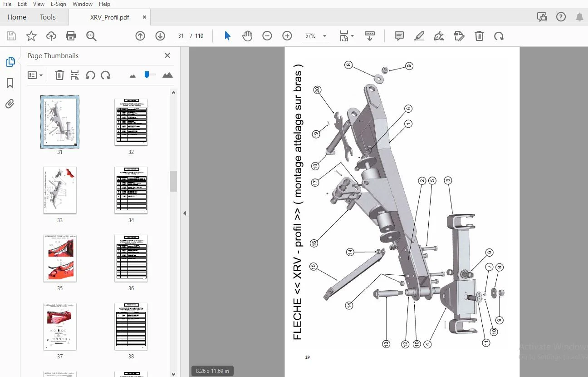Open the Attachments paperclip panel
588x377 pixels.
(x=10, y=104)
